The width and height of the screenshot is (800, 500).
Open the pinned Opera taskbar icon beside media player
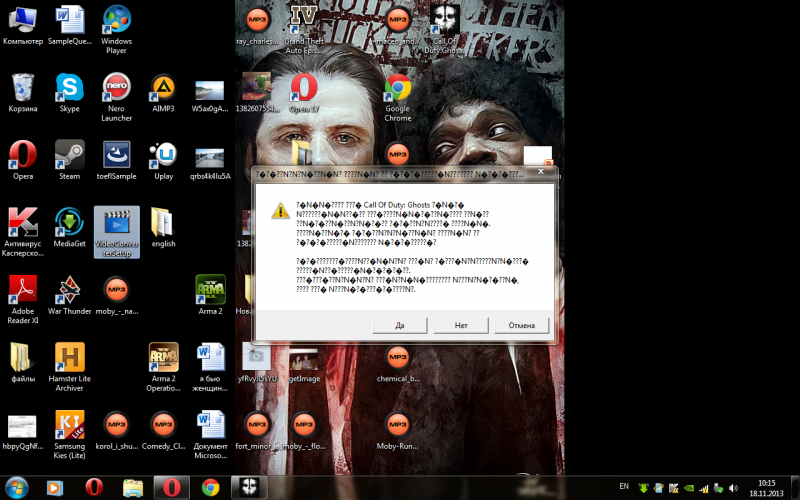(x=94, y=488)
